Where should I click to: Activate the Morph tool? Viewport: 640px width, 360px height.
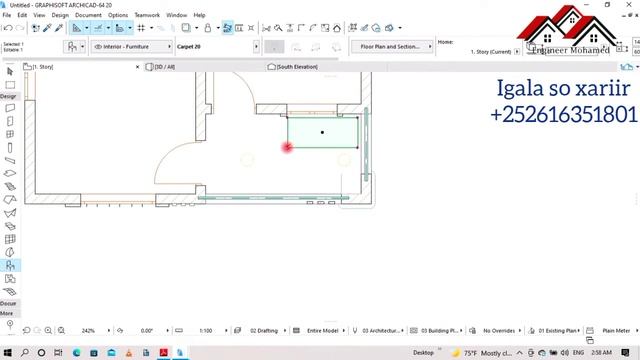tap(10, 252)
